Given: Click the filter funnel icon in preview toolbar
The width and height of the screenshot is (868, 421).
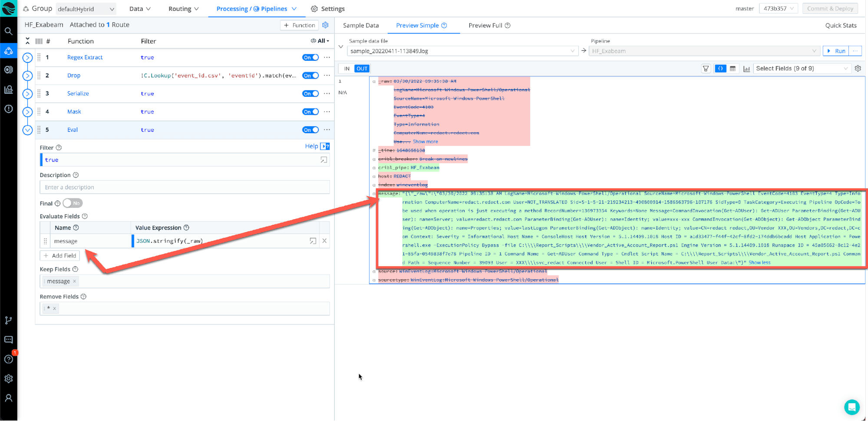Looking at the screenshot, I should point(706,69).
